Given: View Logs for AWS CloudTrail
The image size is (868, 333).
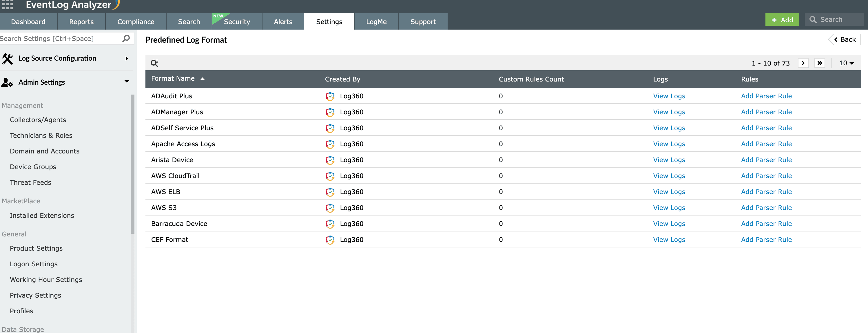Looking at the screenshot, I should pos(669,176).
